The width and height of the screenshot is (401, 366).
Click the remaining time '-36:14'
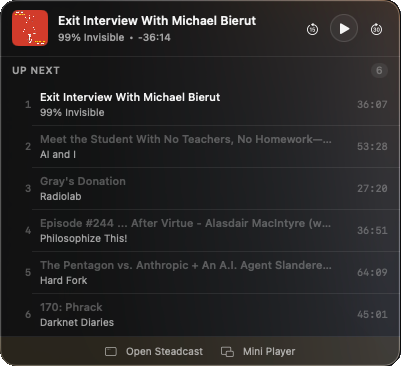(x=154, y=37)
